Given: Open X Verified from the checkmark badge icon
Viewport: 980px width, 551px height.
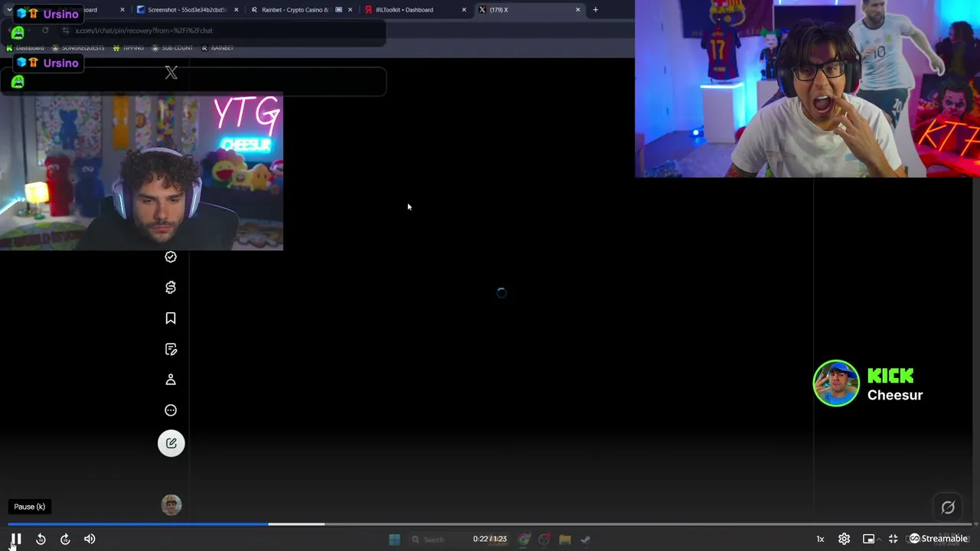Looking at the screenshot, I should (x=171, y=257).
